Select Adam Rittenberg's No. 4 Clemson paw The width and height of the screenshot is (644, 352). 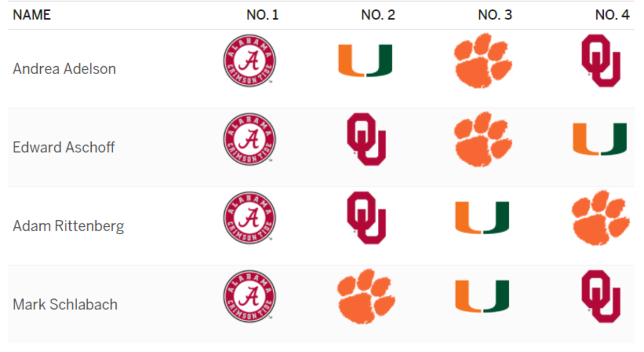tap(601, 218)
